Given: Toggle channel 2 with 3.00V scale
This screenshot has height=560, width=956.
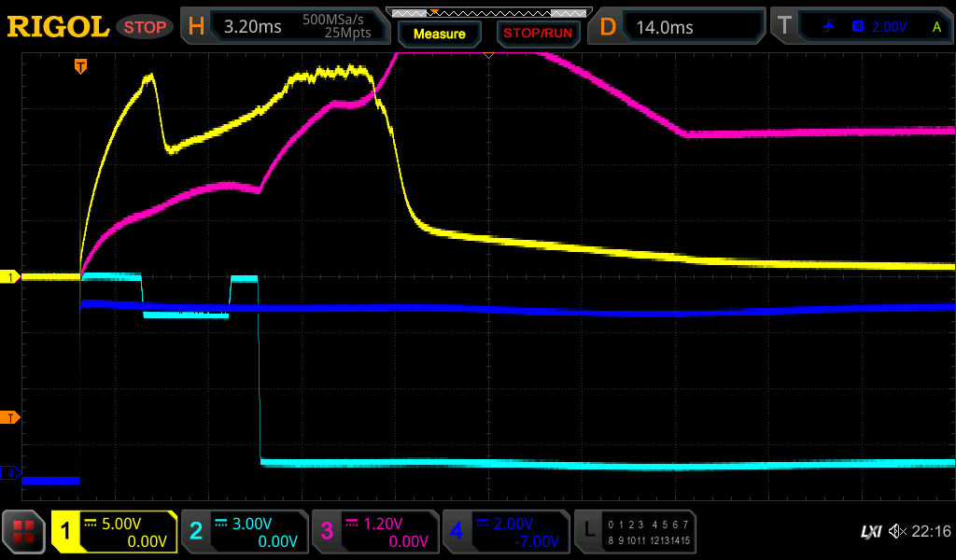Looking at the screenshot, I should pos(244,532).
